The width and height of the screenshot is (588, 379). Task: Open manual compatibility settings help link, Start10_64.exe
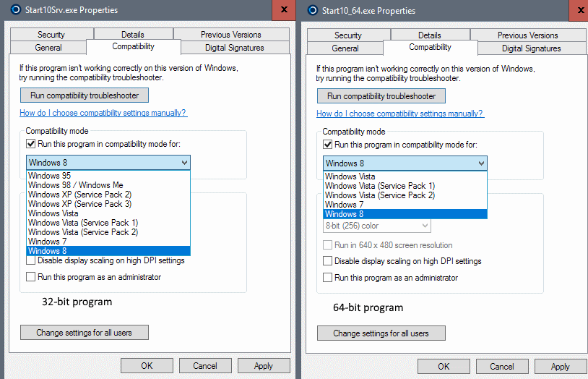400,114
